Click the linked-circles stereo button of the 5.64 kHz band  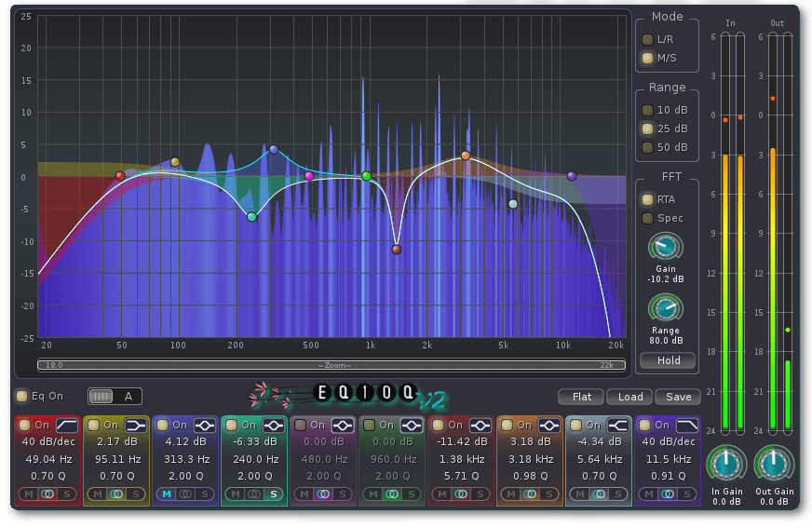point(599,494)
